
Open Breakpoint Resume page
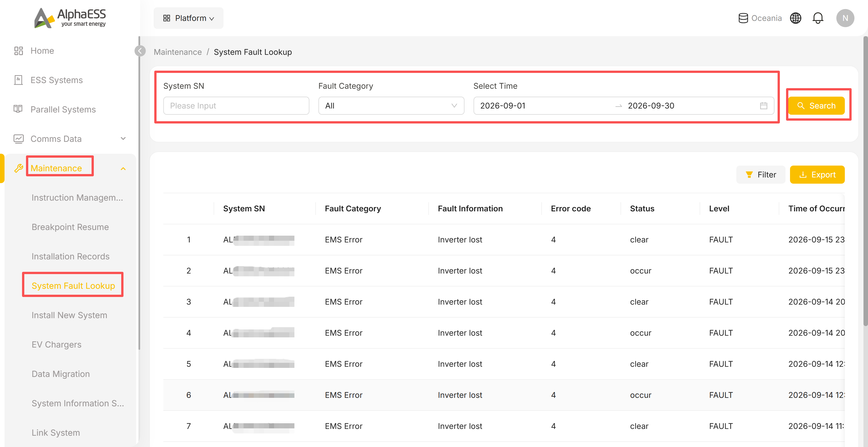70,227
